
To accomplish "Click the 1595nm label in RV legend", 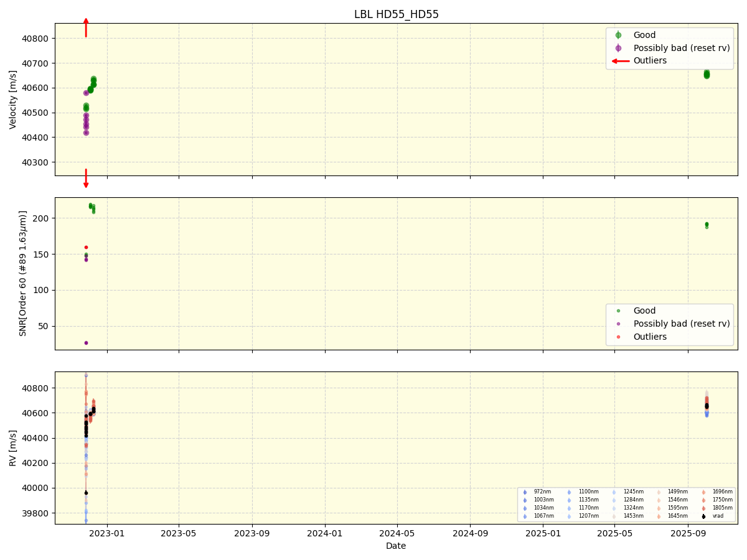I will pos(678,508).
